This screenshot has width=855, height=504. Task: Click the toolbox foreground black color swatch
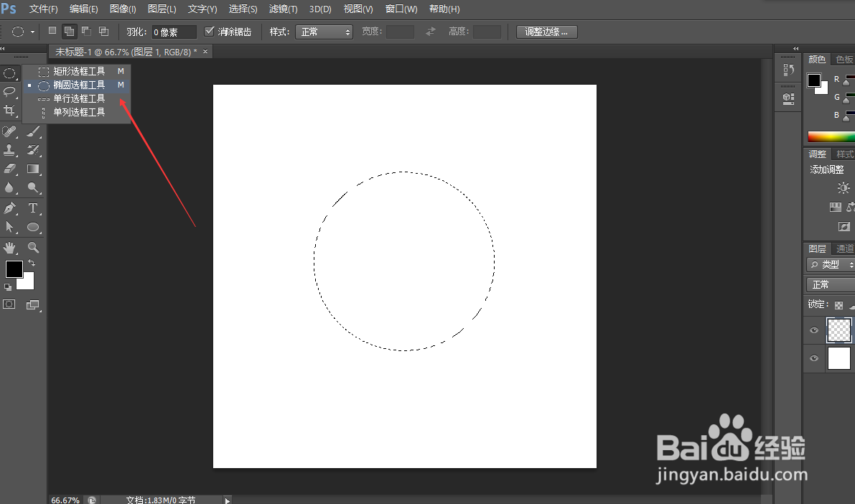14,269
